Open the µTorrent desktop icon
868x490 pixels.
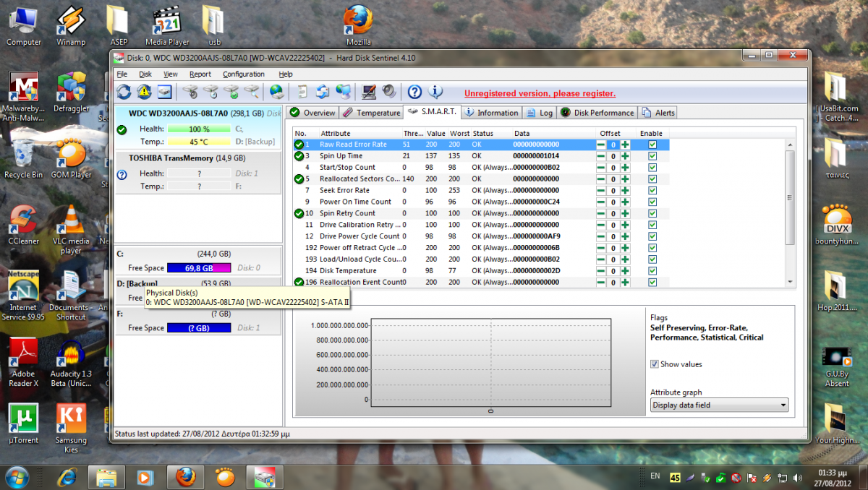pos(23,424)
